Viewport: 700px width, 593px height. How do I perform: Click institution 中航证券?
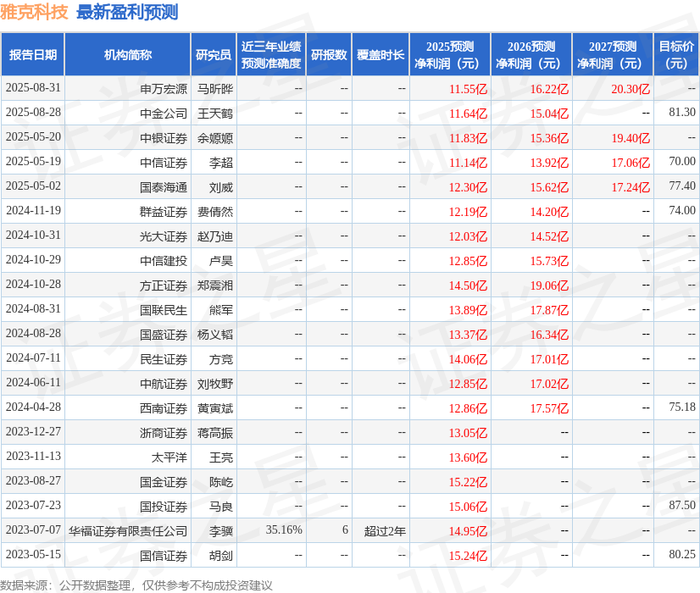164,383
